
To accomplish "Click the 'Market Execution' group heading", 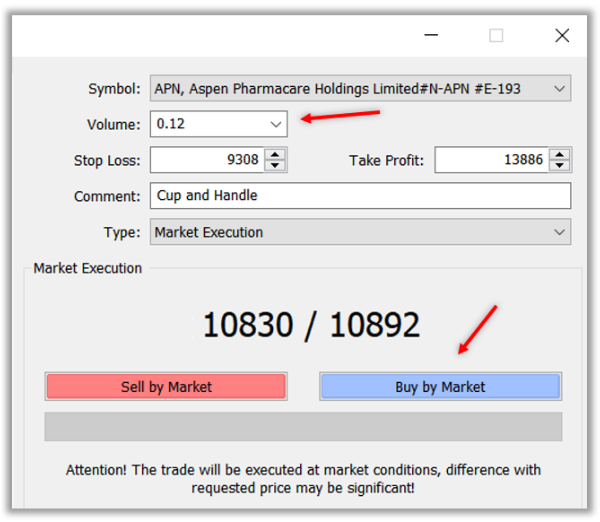I will pyautogui.click(x=88, y=268).
